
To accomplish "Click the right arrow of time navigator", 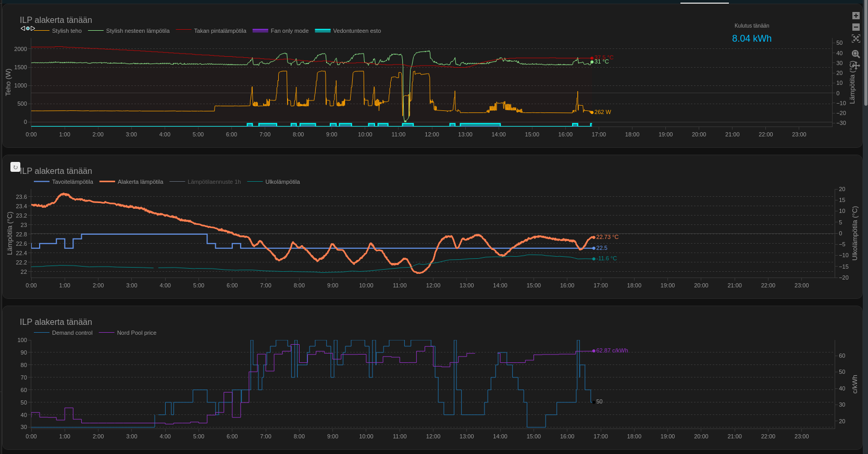I will pos(33,28).
